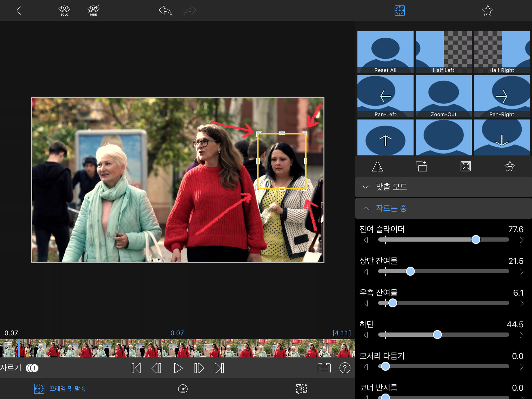The image size is (532, 399).
Task: Click the flip/mirror icon below the presets
Action: point(377,167)
